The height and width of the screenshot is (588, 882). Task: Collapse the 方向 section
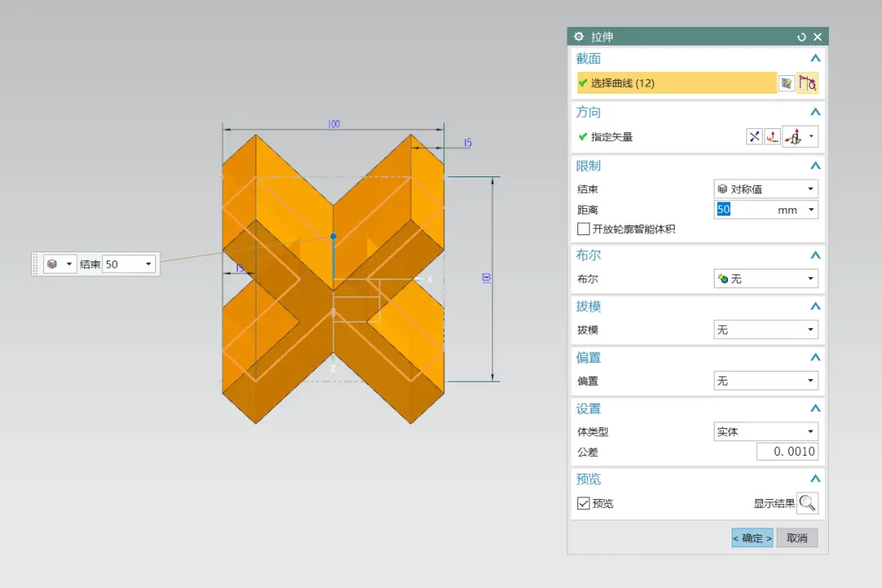pyautogui.click(x=815, y=112)
